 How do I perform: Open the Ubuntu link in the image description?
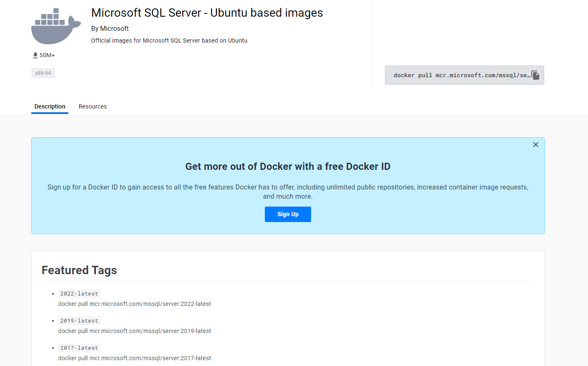coord(238,40)
